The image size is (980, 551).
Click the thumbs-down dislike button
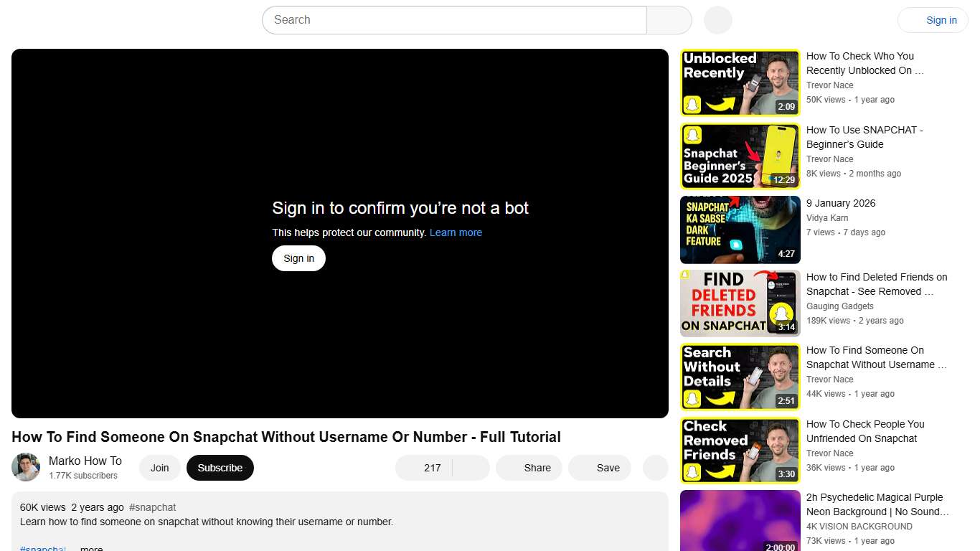(x=470, y=467)
